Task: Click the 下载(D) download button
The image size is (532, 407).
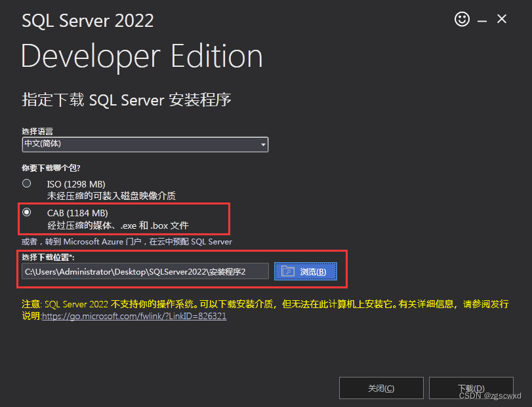Action: 471,388
